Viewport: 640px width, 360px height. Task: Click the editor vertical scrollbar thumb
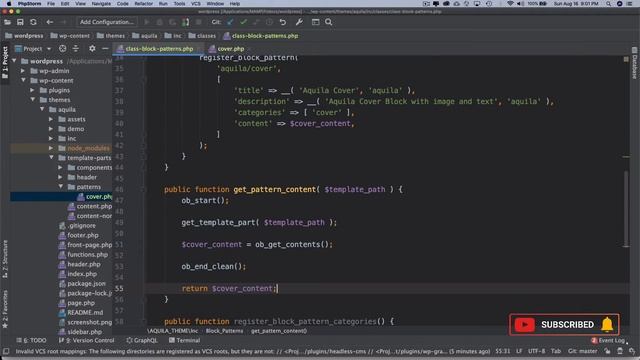click(626, 208)
